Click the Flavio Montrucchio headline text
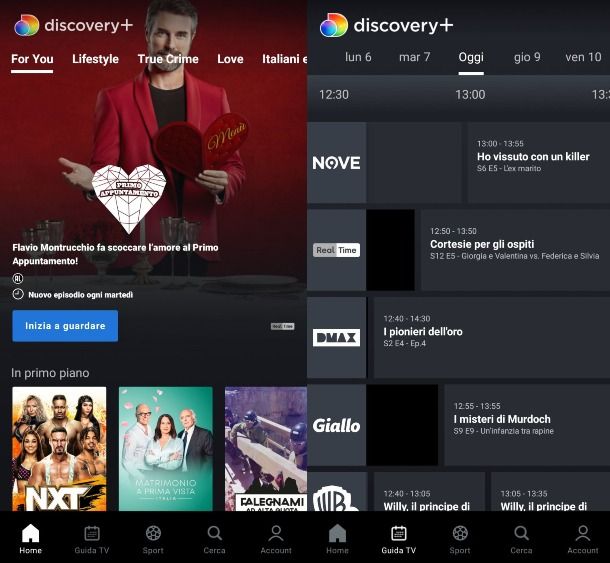610x563 pixels. click(x=115, y=254)
